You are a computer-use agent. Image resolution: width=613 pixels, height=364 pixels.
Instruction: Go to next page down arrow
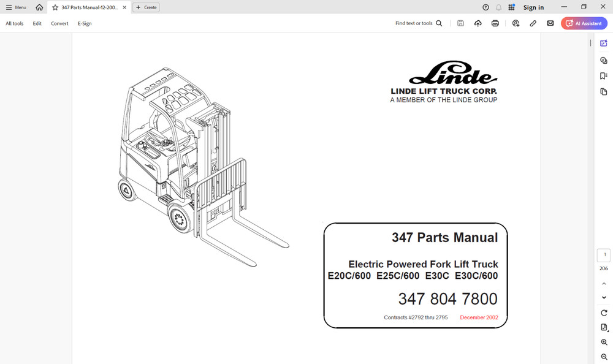tap(604, 298)
